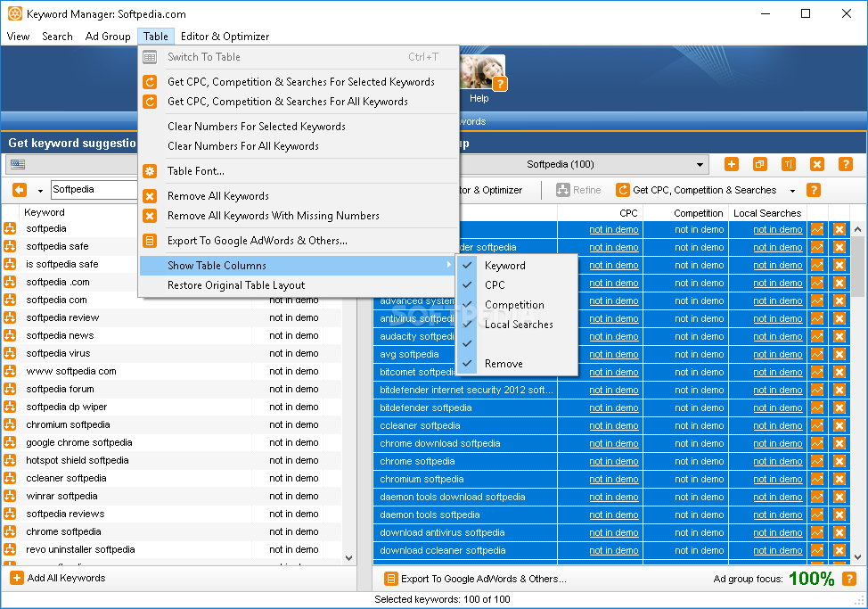
Task: Click the delete ad group X icon
Action: click(x=817, y=164)
